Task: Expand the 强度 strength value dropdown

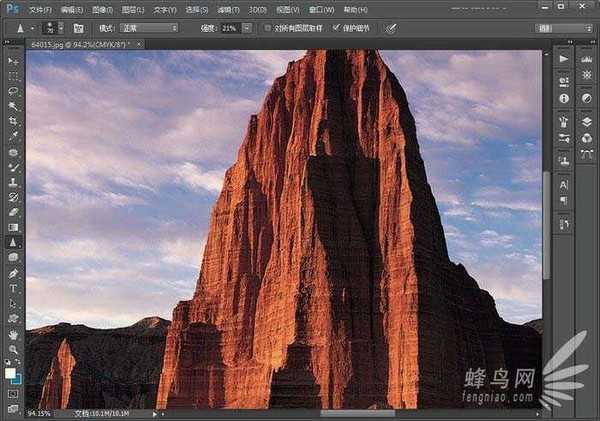Action: (246, 28)
